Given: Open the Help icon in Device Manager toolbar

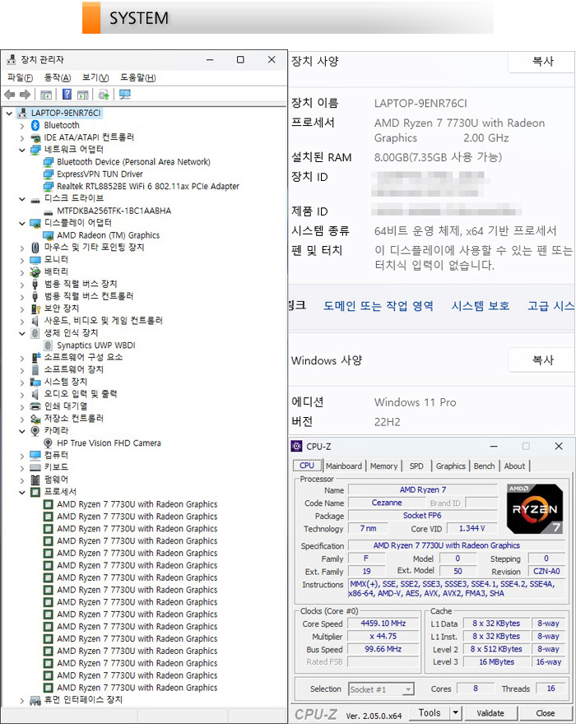Looking at the screenshot, I should (x=67, y=95).
